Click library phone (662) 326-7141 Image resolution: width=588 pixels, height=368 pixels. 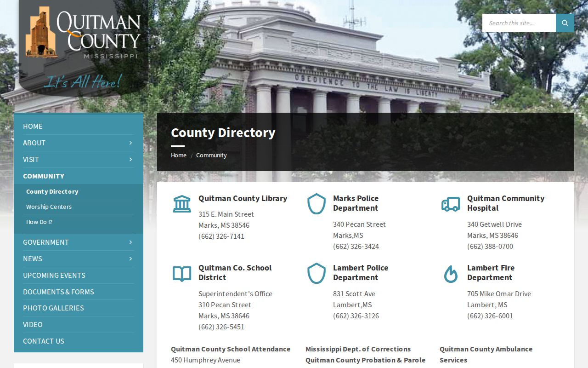[x=221, y=236]
